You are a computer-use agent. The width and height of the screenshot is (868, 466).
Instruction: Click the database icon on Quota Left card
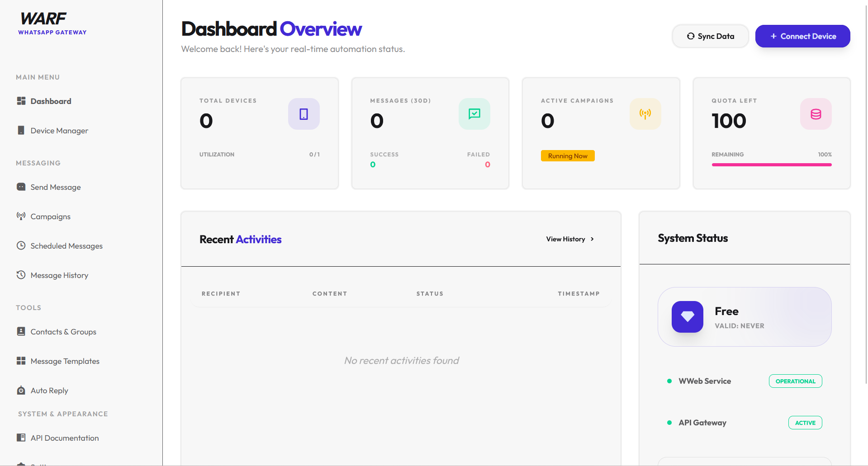[816, 114]
